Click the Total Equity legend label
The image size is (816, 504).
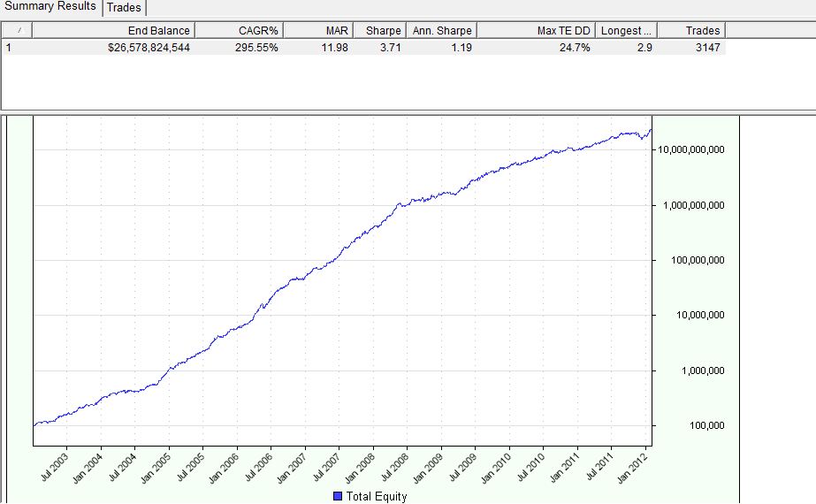[x=377, y=497]
